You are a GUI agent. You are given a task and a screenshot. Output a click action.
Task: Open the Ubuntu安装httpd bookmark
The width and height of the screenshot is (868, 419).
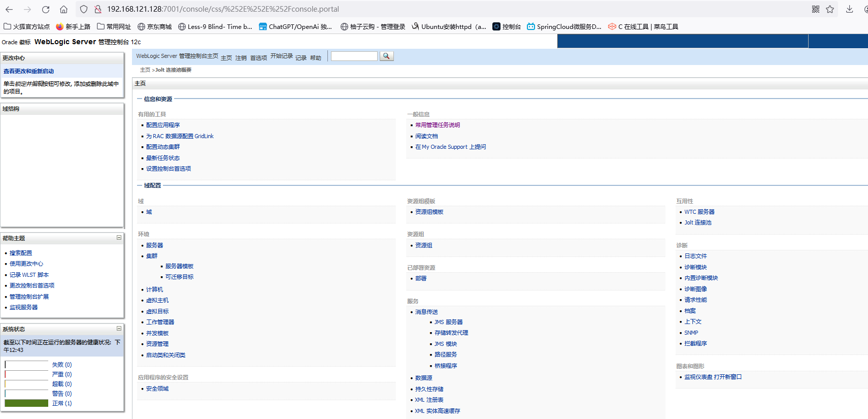point(449,26)
